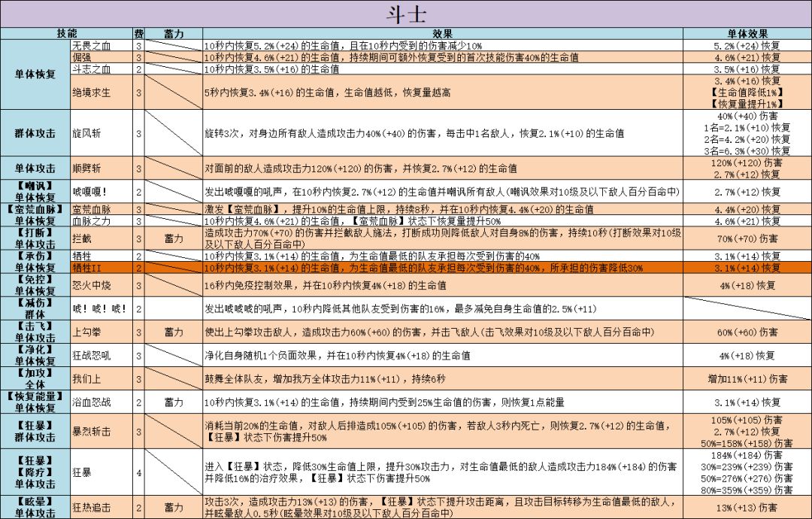Click the 蓄力 cell in the 拦截 row
This screenshot has height=519, width=812.
(x=174, y=238)
